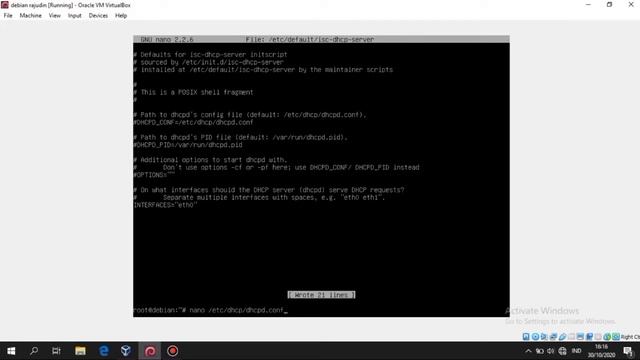
Task: Click the 'Path to dhcpd's PID file' comment line
Action: click(x=240, y=137)
